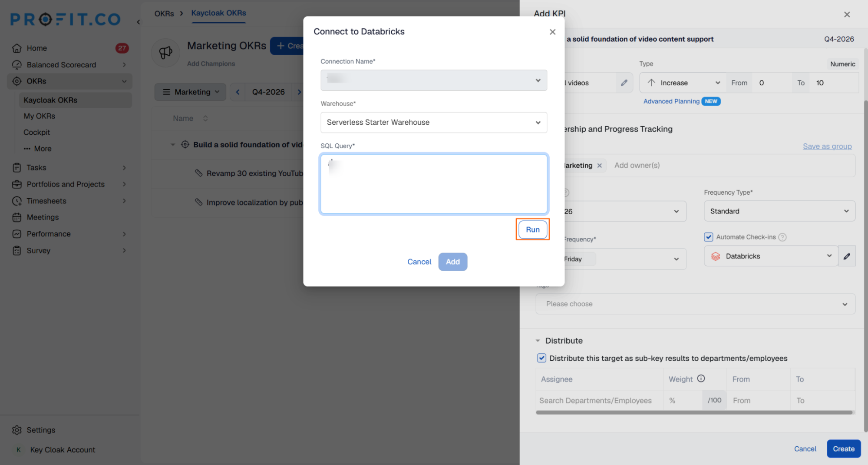Click the horizontal scrollbar under the assignee table
868x465 pixels.
(x=694, y=412)
